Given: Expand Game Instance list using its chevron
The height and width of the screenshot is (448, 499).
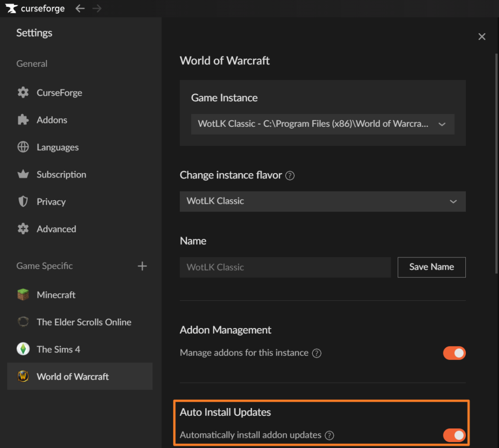Looking at the screenshot, I should [x=442, y=124].
